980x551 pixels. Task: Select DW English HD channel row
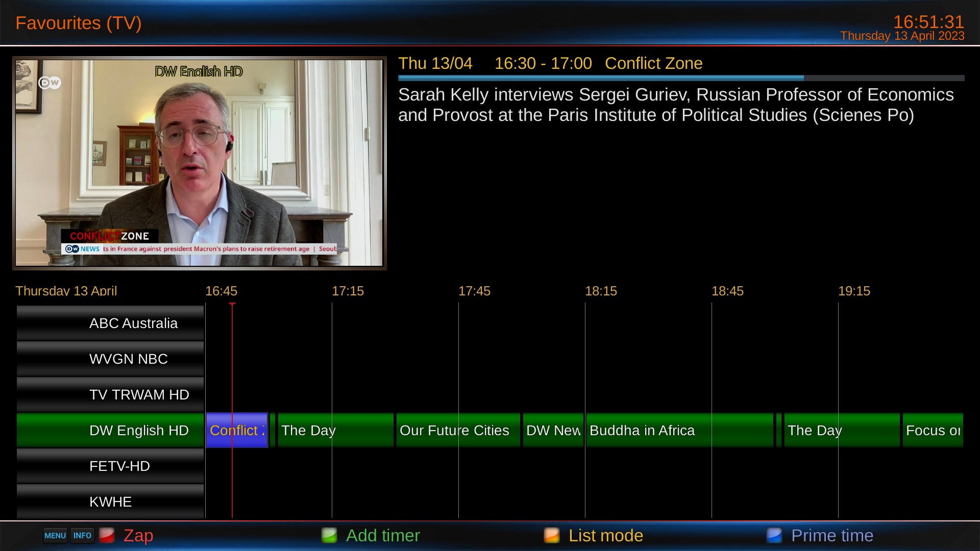tap(110, 430)
